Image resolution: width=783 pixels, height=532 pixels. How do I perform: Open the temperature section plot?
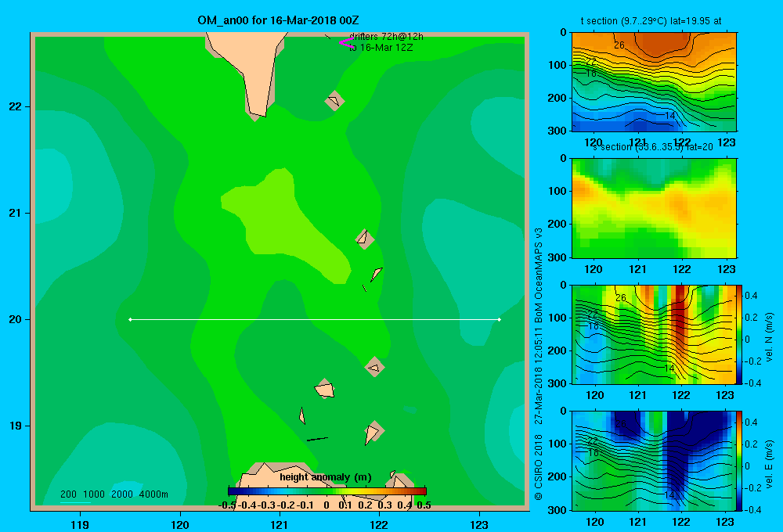654,82
